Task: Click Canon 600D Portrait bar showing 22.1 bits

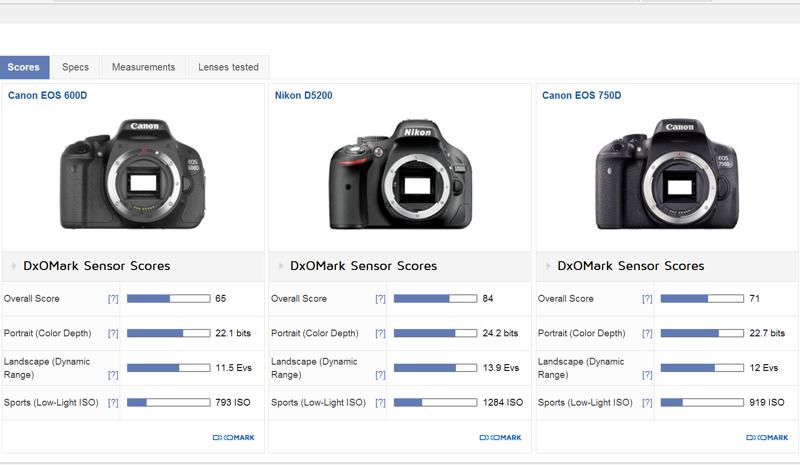Action: [x=168, y=333]
